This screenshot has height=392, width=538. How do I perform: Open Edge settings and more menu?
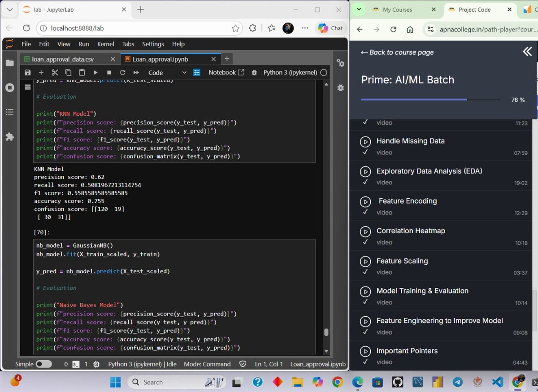(x=305, y=28)
